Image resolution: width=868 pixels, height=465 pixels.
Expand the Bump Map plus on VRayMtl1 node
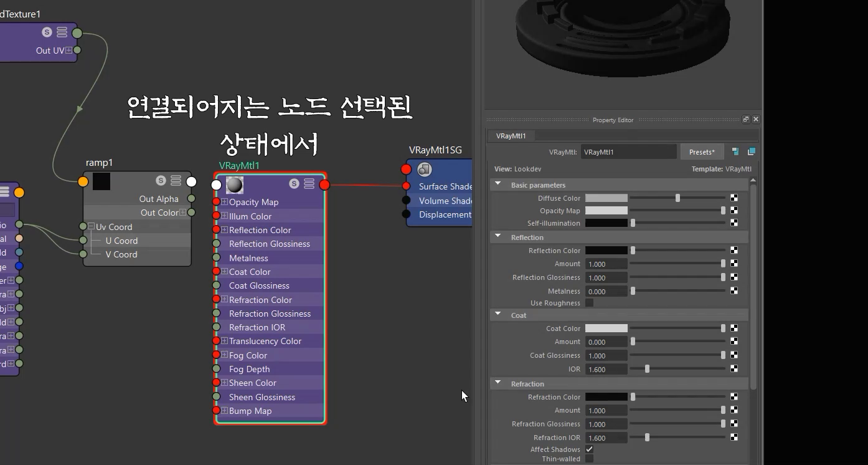click(x=224, y=411)
